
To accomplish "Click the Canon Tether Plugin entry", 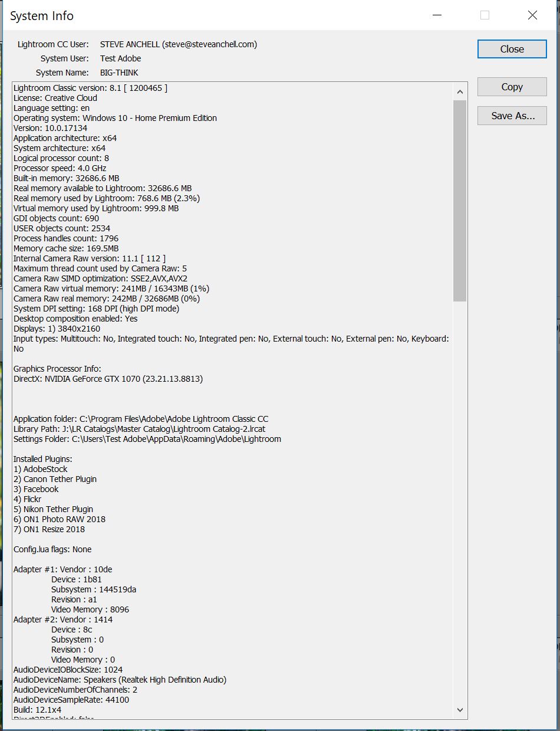I will click(55, 479).
